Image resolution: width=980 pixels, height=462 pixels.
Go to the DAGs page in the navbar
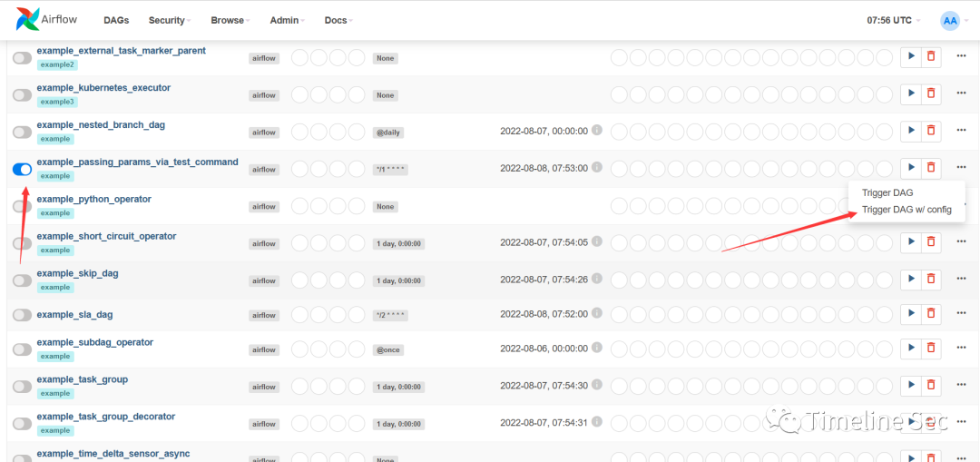[x=116, y=20]
